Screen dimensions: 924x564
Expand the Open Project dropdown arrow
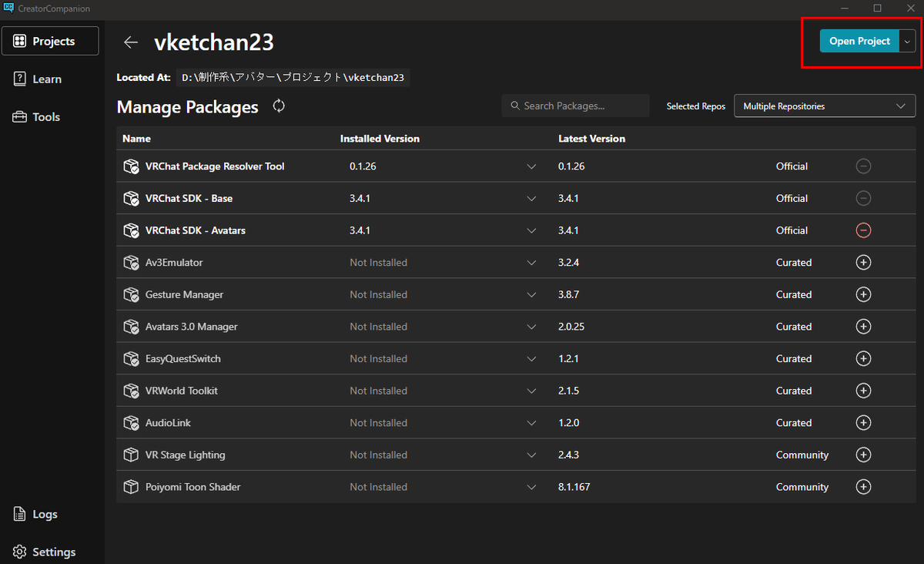[x=907, y=42]
